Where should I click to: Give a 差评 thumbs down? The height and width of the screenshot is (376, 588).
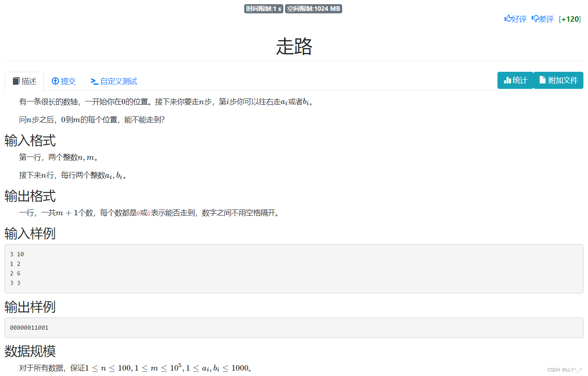[543, 19]
